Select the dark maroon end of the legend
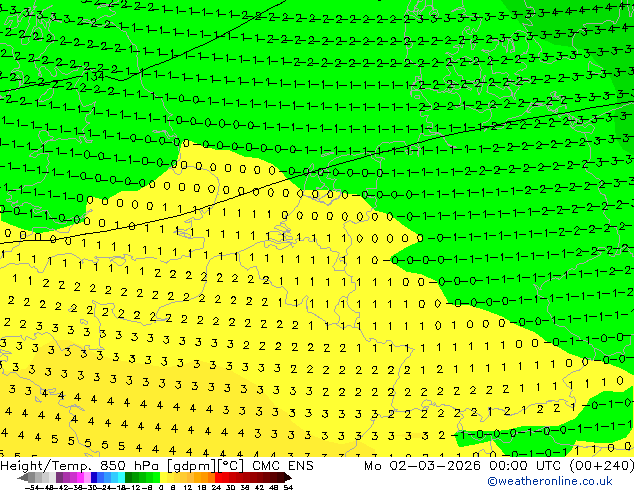634x490 pixels. (284, 477)
